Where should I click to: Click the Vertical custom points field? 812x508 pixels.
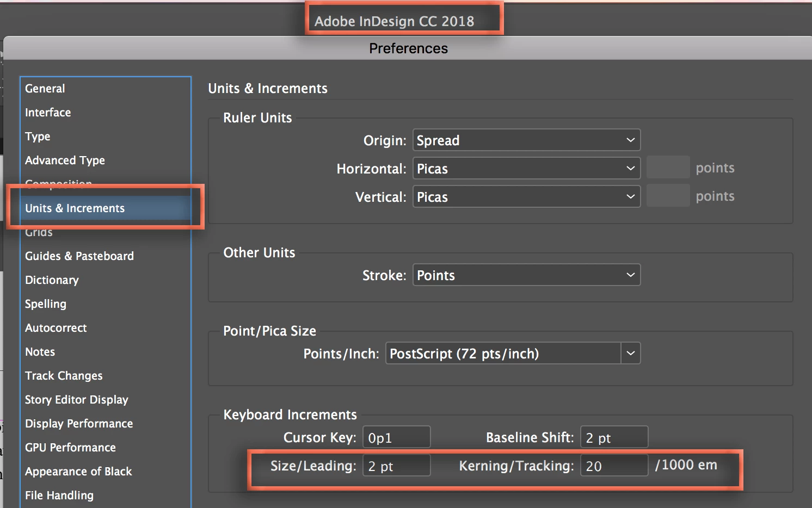668,196
